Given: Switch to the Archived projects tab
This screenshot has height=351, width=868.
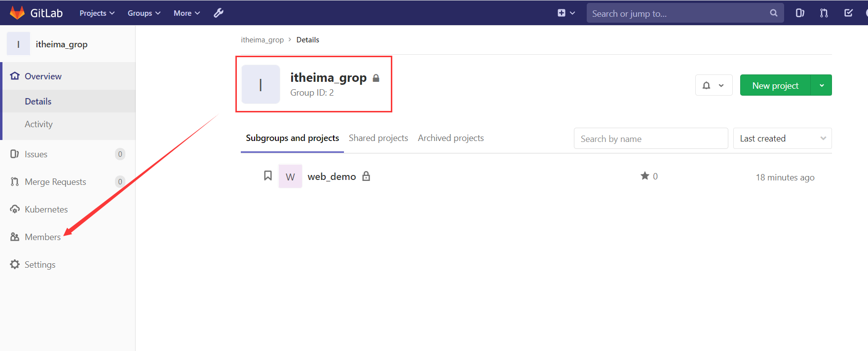Looking at the screenshot, I should click(451, 138).
